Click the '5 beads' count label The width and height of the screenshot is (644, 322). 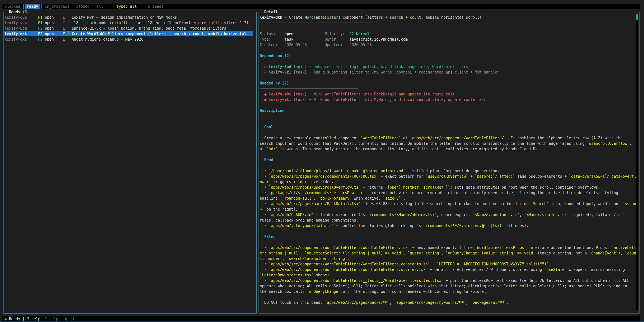point(155,6)
